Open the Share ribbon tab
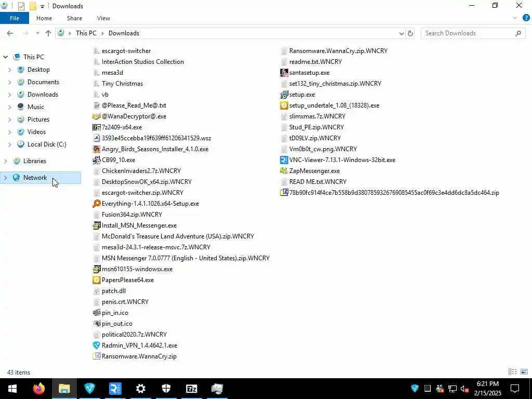This screenshot has height=399, width=532. click(x=74, y=18)
